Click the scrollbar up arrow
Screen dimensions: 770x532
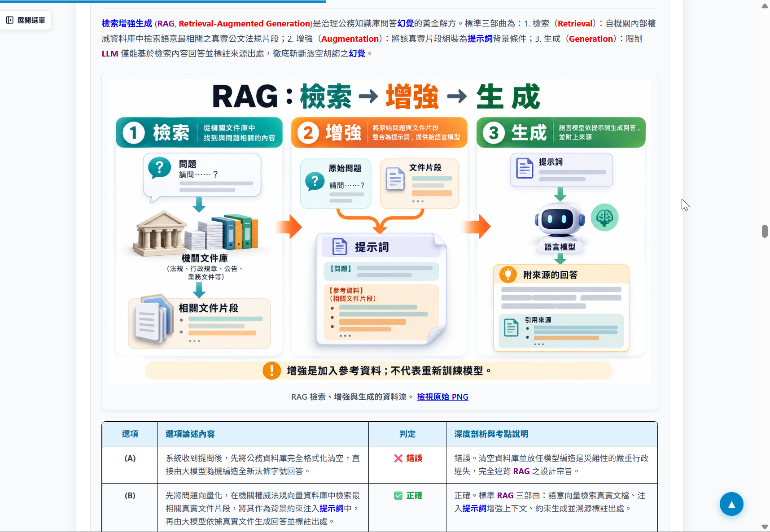click(765, 6)
